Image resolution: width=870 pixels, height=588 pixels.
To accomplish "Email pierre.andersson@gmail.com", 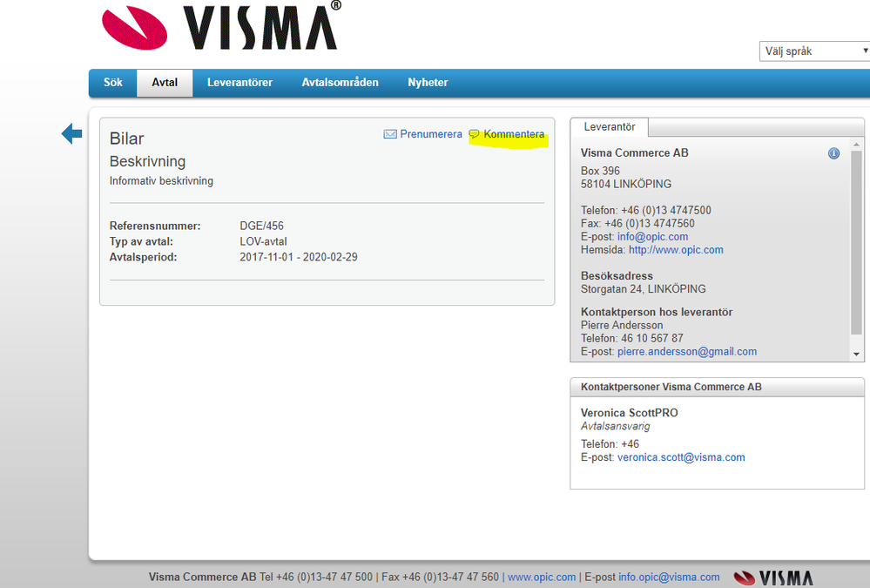I will coord(687,351).
